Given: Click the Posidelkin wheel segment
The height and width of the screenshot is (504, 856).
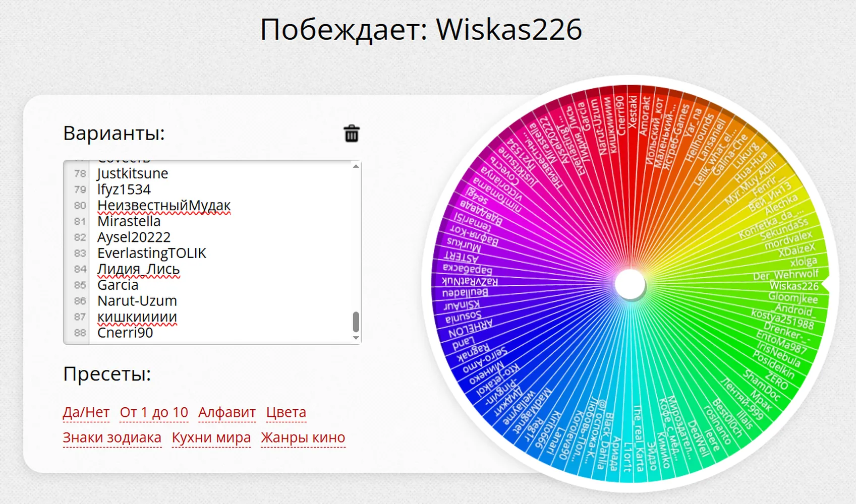Looking at the screenshot, I should click(773, 365).
